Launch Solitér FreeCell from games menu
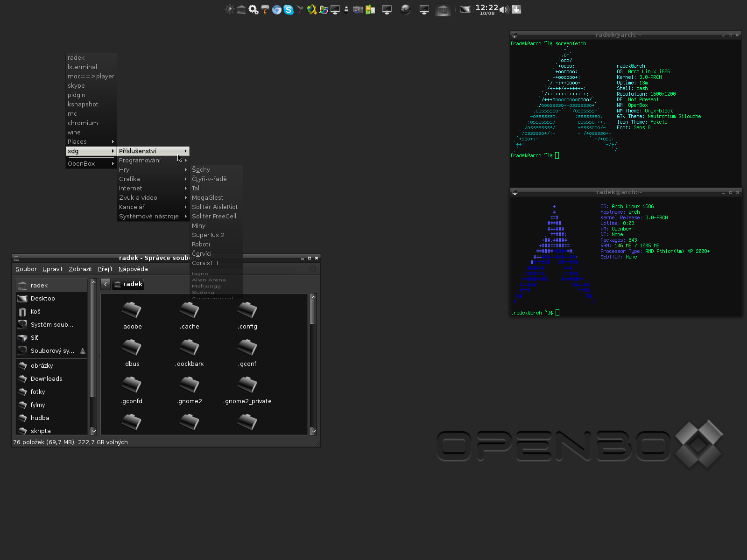 coord(217,217)
